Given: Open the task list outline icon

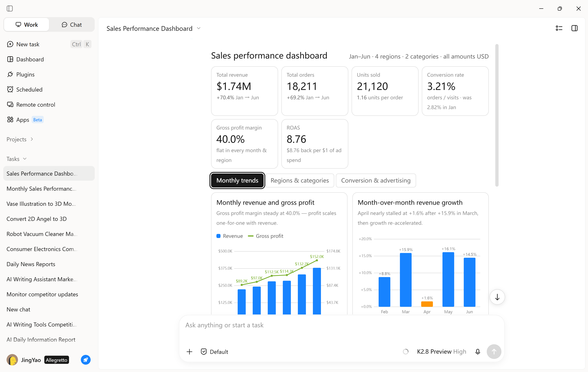Looking at the screenshot, I should point(559,28).
